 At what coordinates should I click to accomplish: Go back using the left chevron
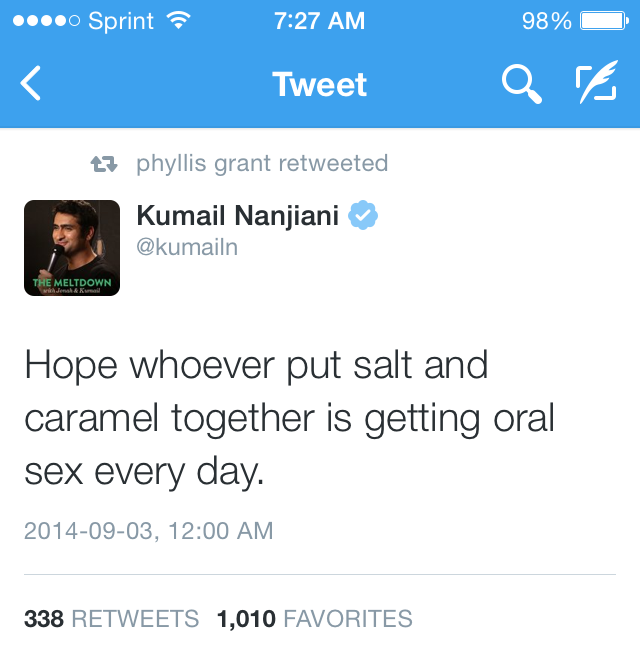pyautogui.click(x=31, y=85)
